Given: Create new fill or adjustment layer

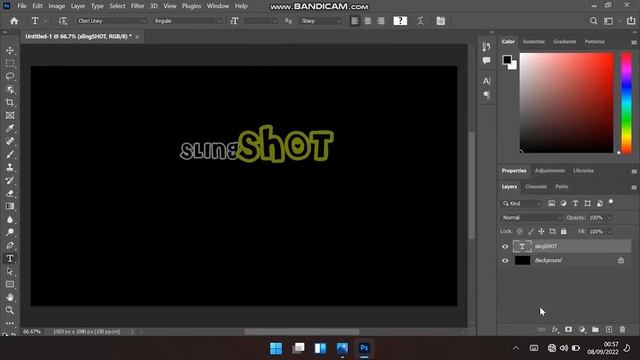Looking at the screenshot, I should pos(582,329).
